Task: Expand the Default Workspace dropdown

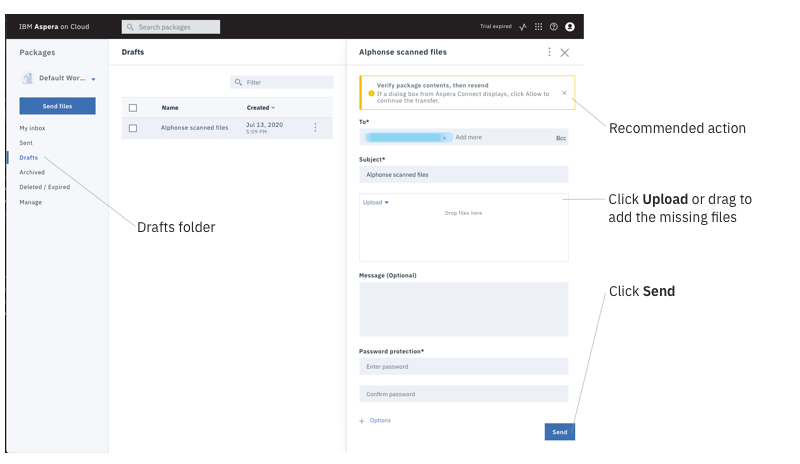Action: coord(93,79)
